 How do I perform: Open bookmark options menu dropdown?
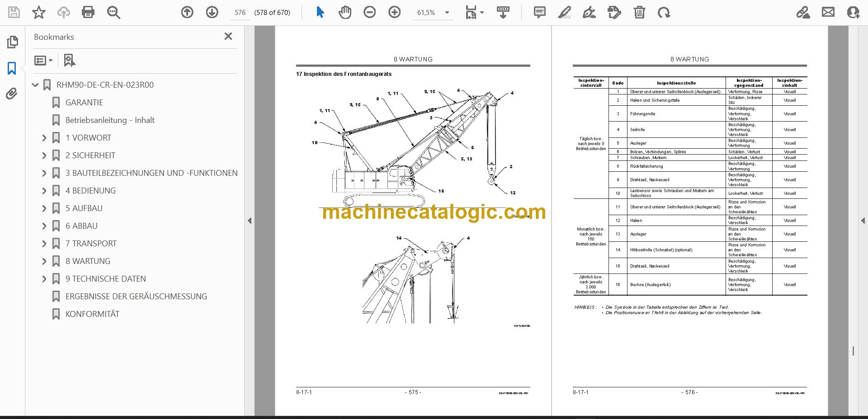click(x=44, y=60)
